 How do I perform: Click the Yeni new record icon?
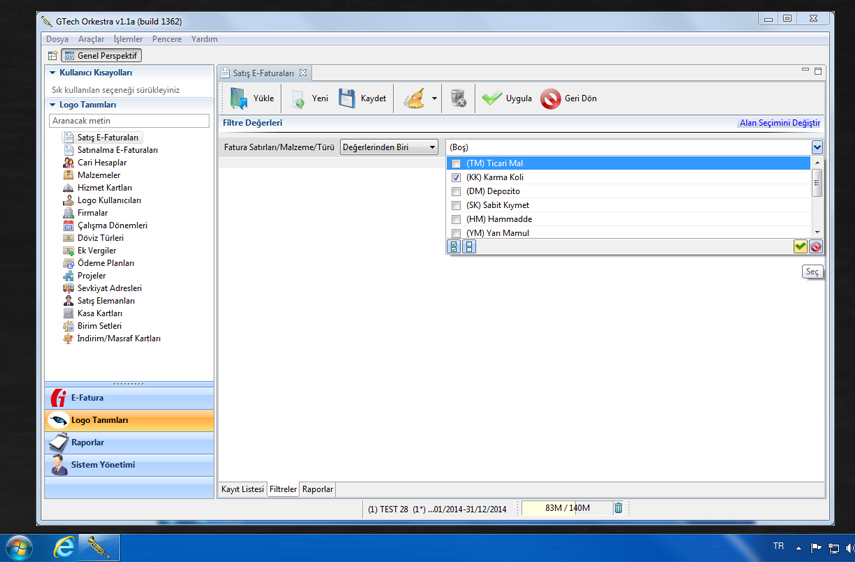tap(298, 99)
